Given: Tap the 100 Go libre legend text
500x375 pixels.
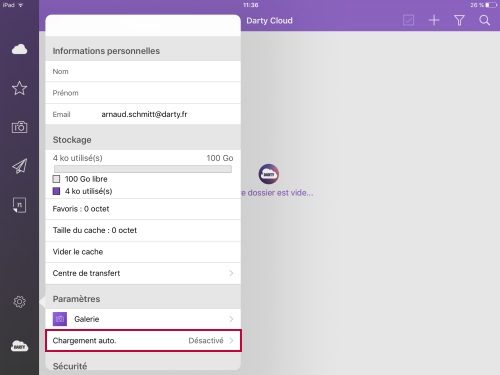Looking at the screenshot, I should tap(86, 179).
